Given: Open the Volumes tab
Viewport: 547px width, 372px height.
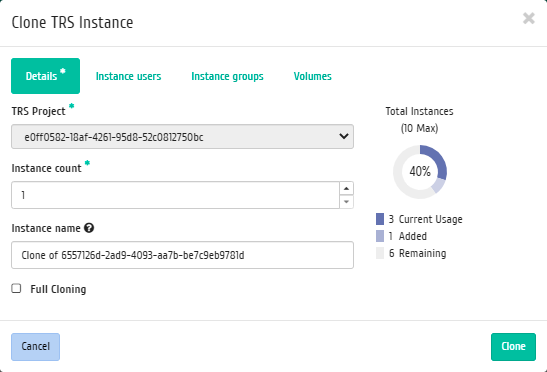Looking at the screenshot, I should [313, 76].
